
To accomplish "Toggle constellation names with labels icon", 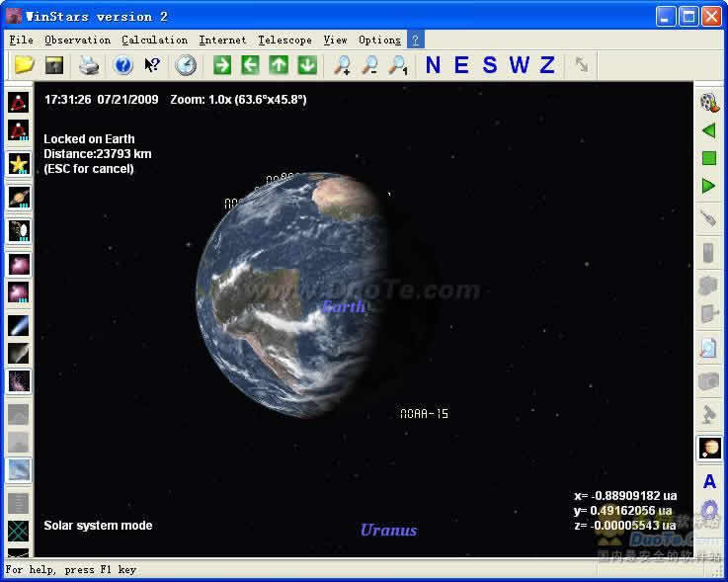I will (19, 130).
